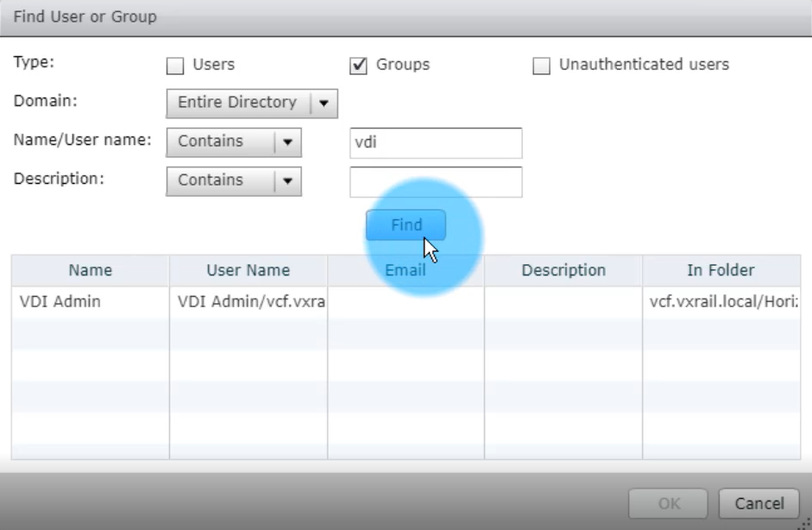Viewport: 812px width, 530px height.
Task: Click the Find button
Action: tap(406, 225)
